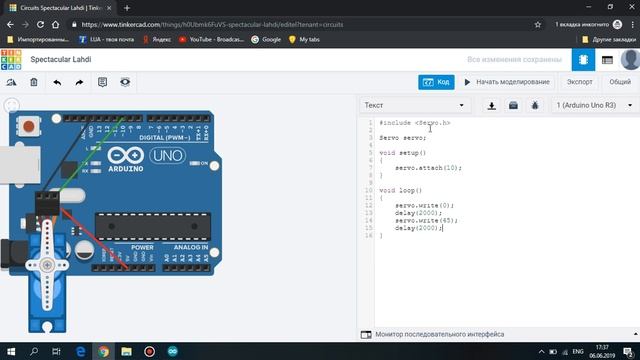The image size is (640, 360).
Task: Open the user profile avatar
Action: pos(630,60)
